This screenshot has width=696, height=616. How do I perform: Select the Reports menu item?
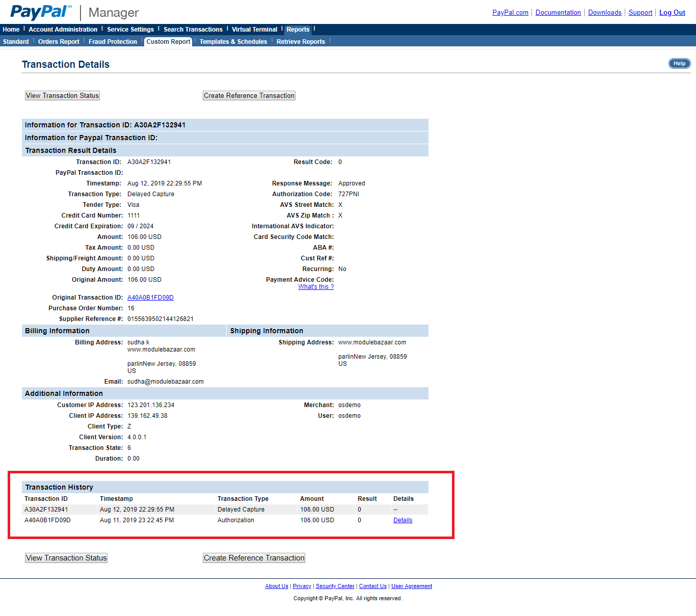point(298,30)
